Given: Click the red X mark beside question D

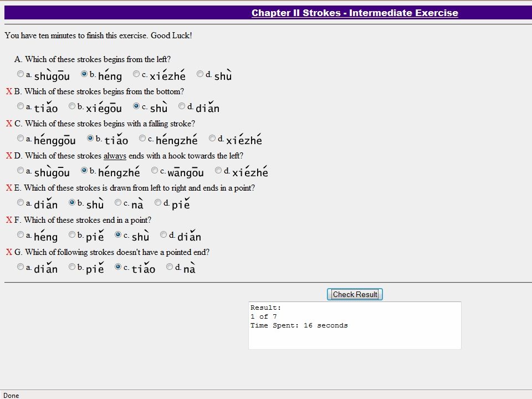Looking at the screenshot, I should [x=9, y=156].
